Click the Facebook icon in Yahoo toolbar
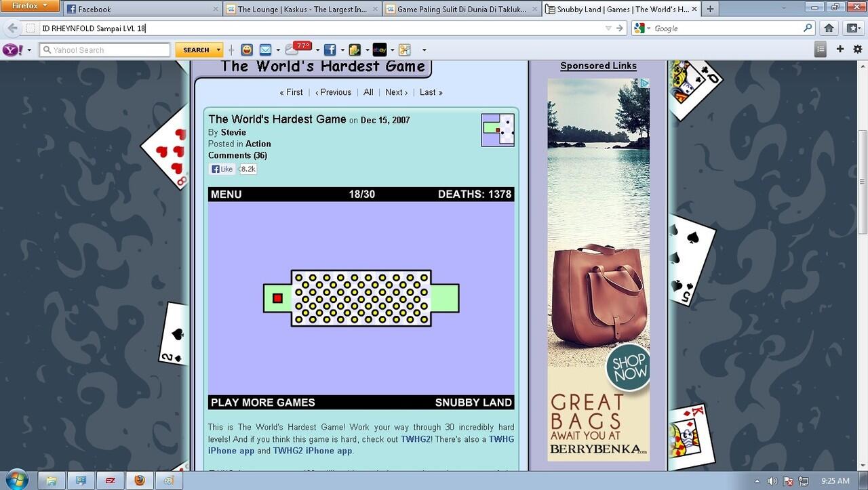The width and height of the screenshot is (868, 490). pos(330,50)
